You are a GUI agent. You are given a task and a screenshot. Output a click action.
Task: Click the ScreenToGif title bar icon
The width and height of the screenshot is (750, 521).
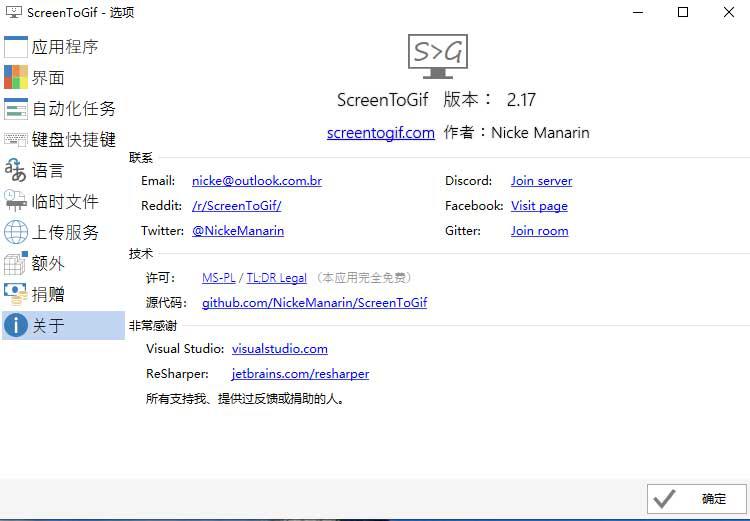coord(14,12)
